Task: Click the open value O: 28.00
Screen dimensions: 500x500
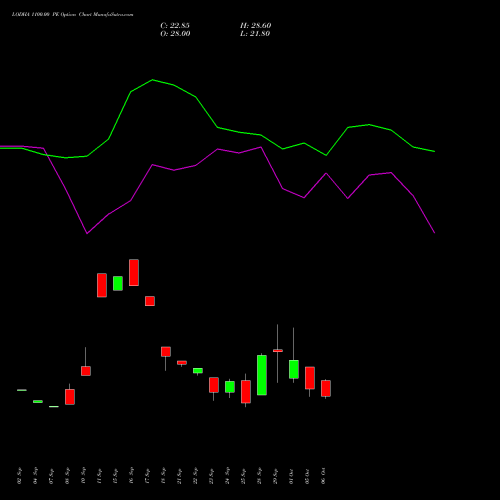Action: click(175, 34)
